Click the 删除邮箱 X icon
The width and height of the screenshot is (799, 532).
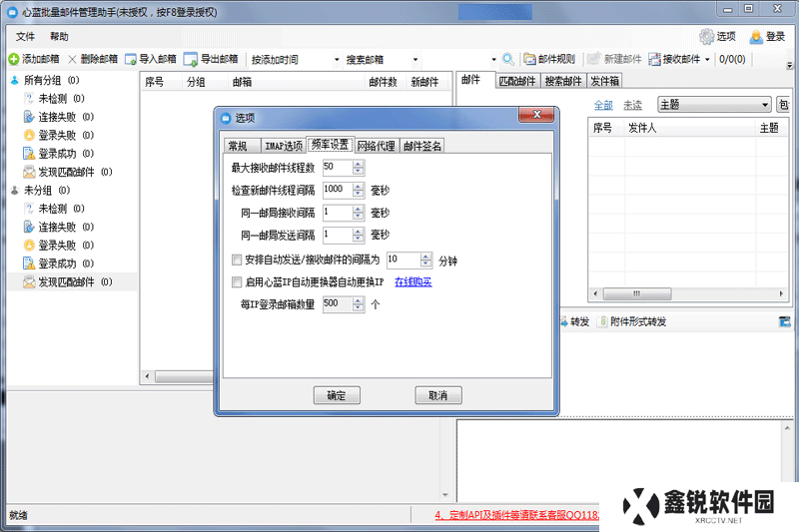(72, 59)
